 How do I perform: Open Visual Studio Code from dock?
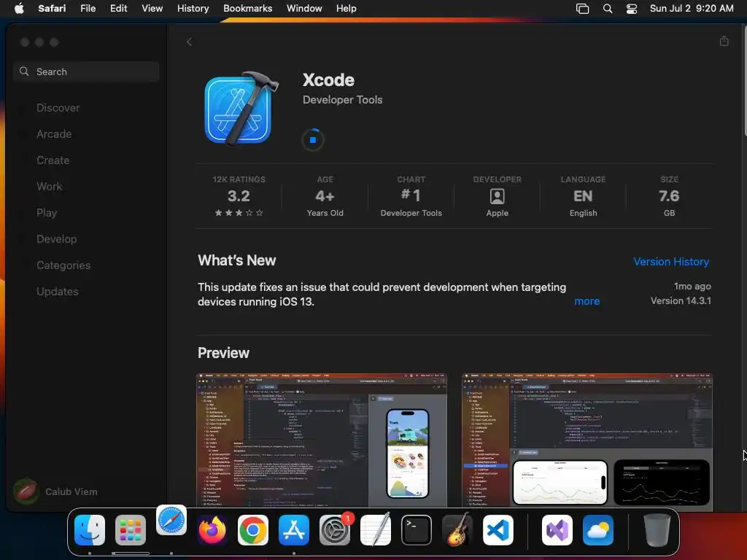(x=498, y=530)
